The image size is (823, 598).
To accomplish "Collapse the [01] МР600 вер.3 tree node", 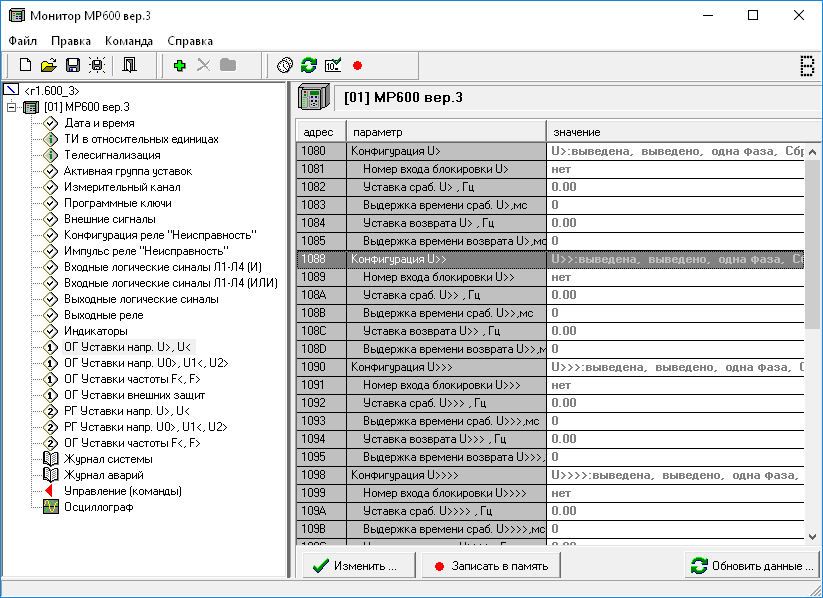I will point(12,107).
